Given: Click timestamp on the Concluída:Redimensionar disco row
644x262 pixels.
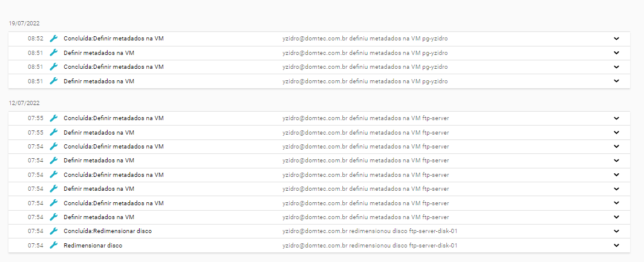Looking at the screenshot, I should 35,231.
